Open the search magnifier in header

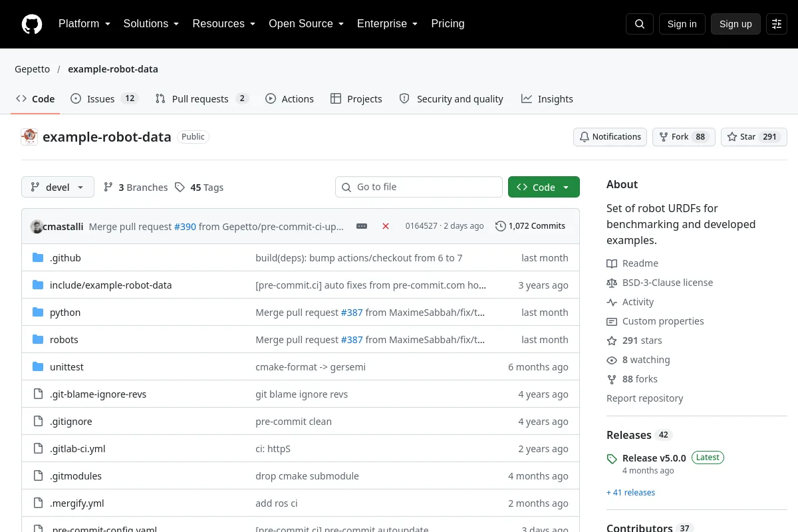coord(640,24)
